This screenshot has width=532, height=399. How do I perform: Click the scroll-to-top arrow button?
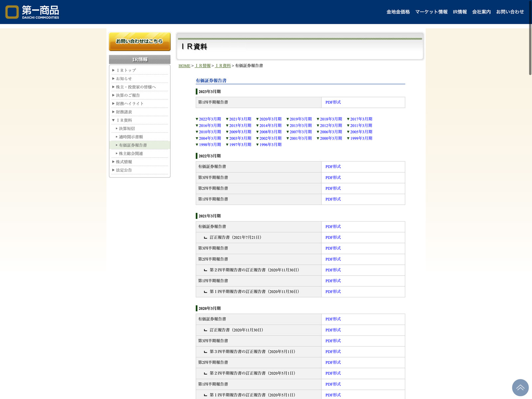tap(520, 387)
